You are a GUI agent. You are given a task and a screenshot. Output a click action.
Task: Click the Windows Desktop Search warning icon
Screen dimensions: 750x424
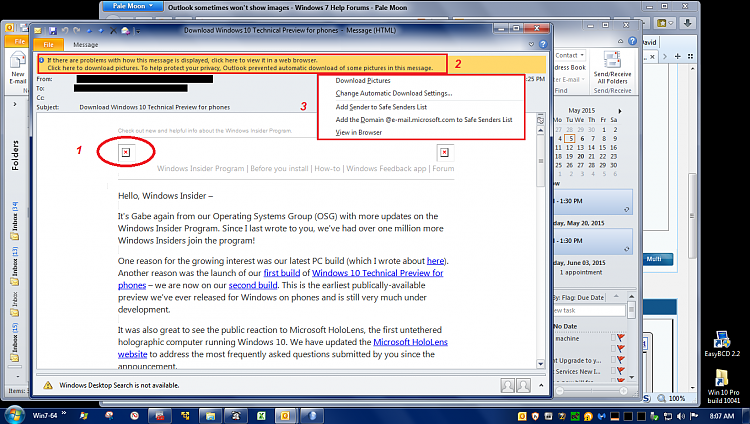click(48, 385)
